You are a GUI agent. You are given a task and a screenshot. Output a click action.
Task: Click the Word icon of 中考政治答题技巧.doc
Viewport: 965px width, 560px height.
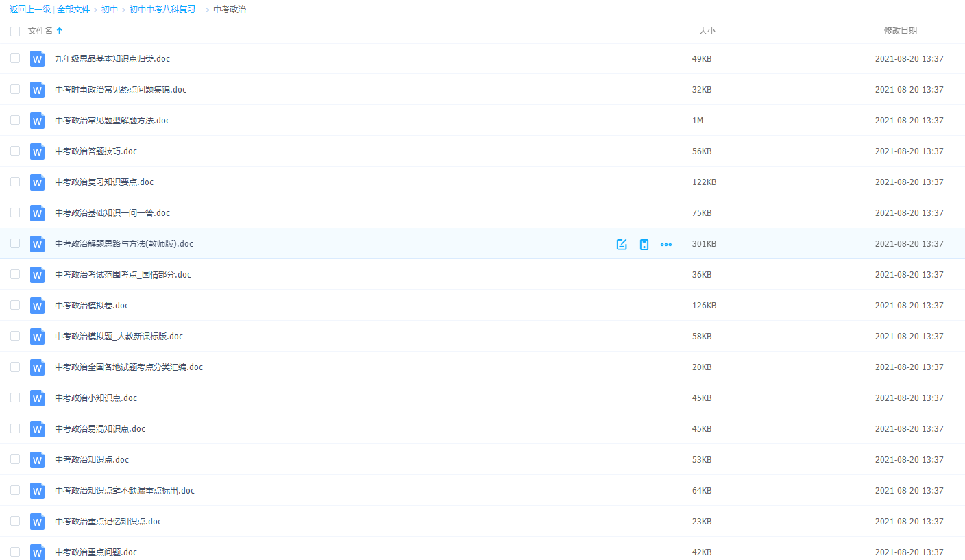point(37,151)
